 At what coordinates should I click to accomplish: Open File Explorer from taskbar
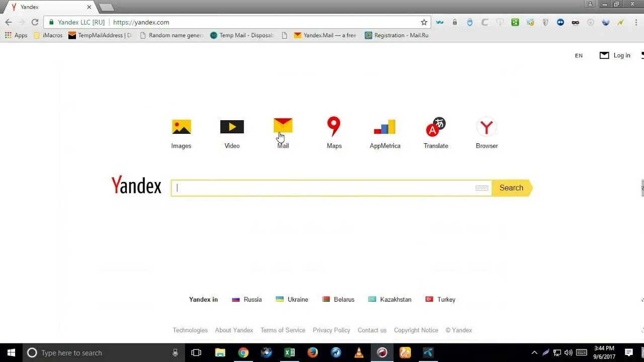[x=220, y=352]
